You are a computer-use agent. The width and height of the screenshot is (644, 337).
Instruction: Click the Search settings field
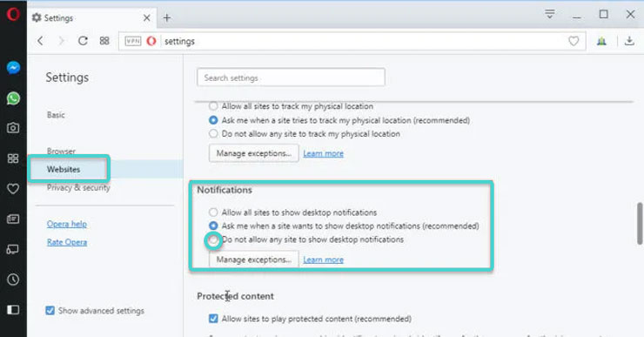[x=291, y=78]
